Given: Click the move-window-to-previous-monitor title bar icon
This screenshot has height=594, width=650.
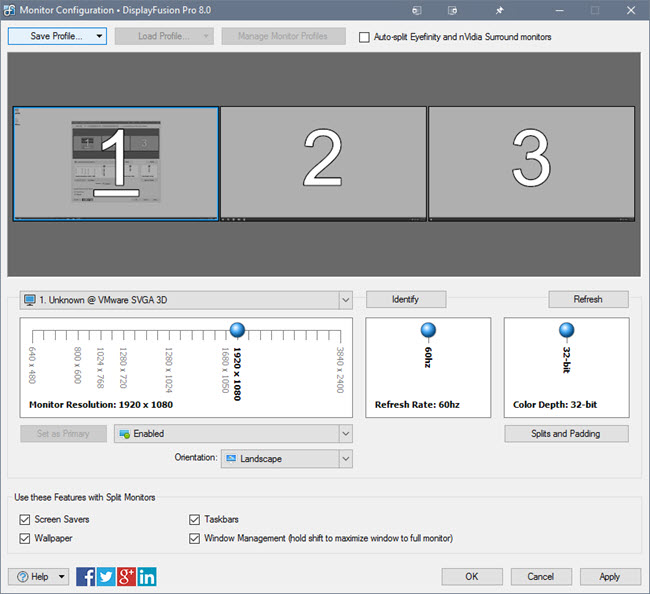Looking at the screenshot, I should coord(417,10).
